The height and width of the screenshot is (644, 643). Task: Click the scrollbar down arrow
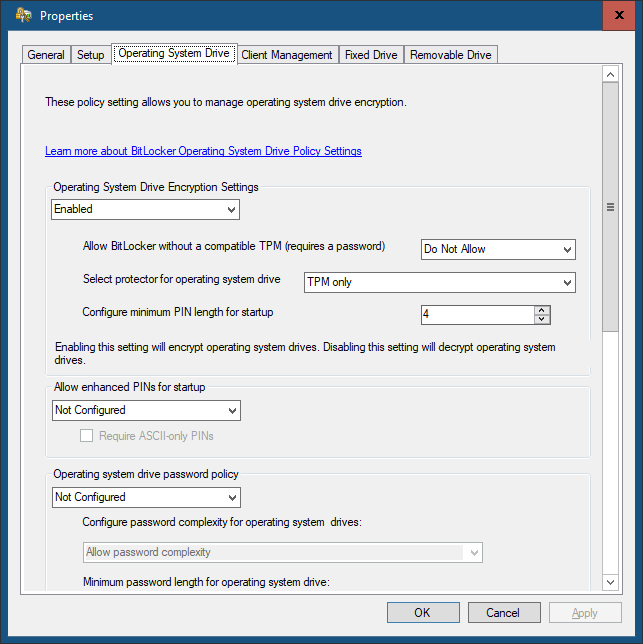[x=611, y=582]
